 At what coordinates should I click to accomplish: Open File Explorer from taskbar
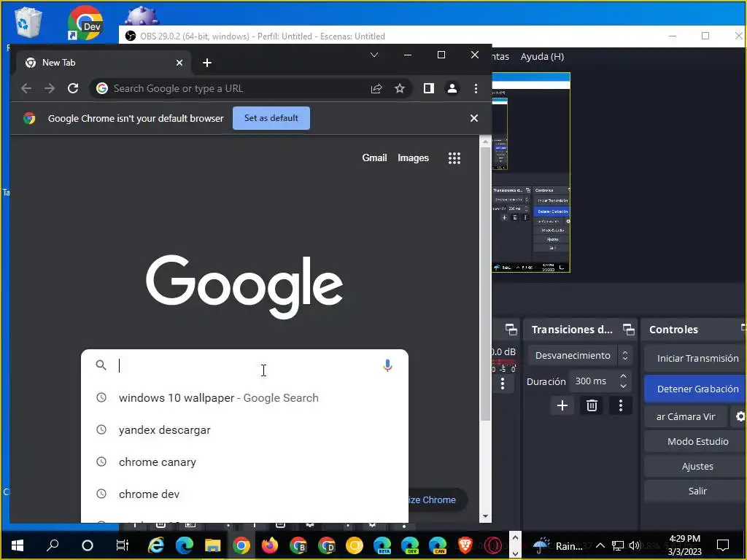(x=212, y=545)
